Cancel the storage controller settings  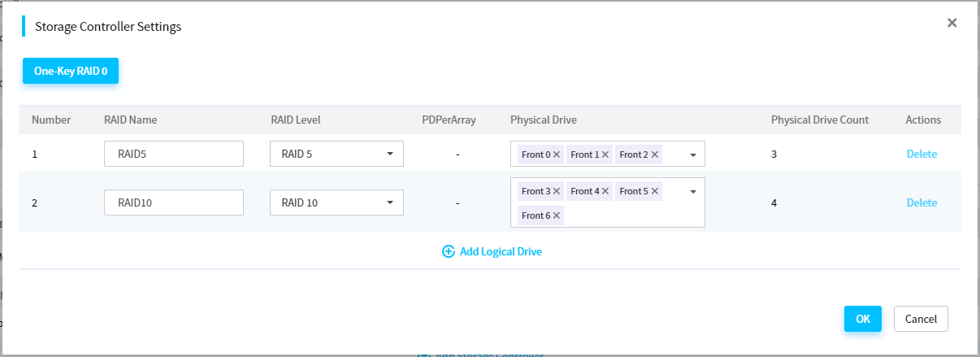pos(921,319)
